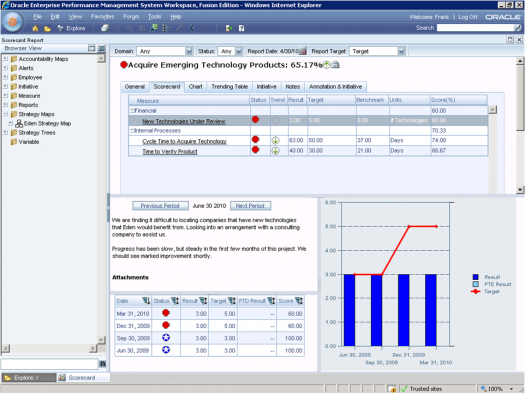Click the card icon after the 65.17% title

[335, 65]
